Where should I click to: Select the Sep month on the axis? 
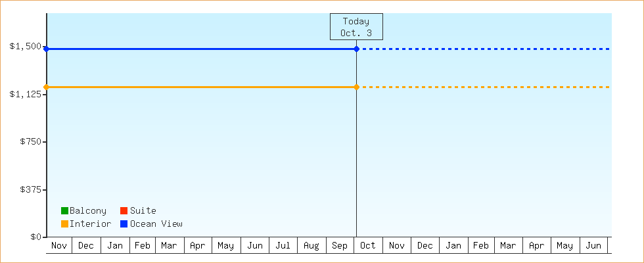[x=340, y=245]
